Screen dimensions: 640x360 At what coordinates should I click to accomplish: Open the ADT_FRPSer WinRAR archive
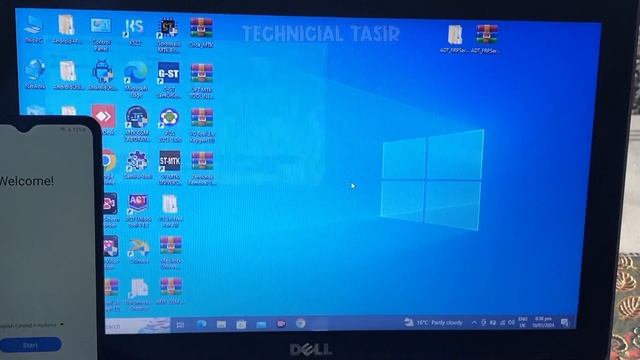pyautogui.click(x=487, y=39)
